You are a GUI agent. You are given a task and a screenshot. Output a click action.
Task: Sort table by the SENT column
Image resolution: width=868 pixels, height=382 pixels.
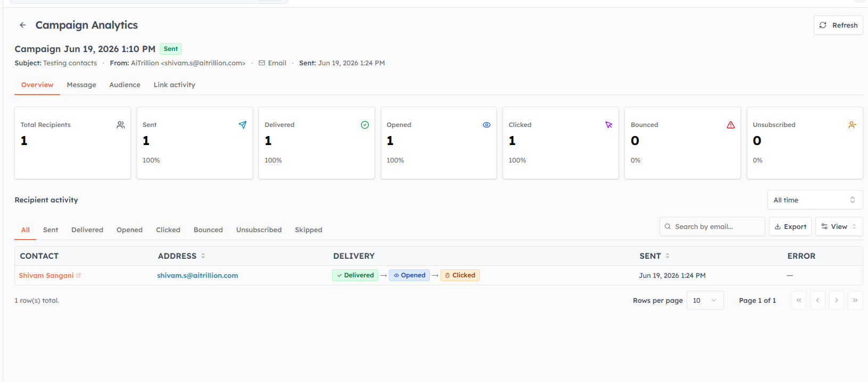(x=655, y=256)
